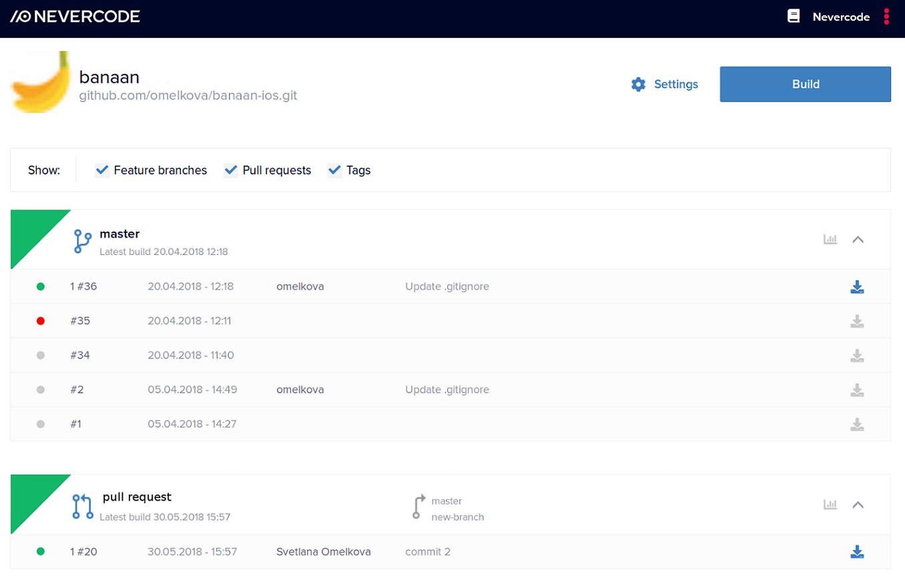Open statistics chart icon for master

(x=830, y=240)
